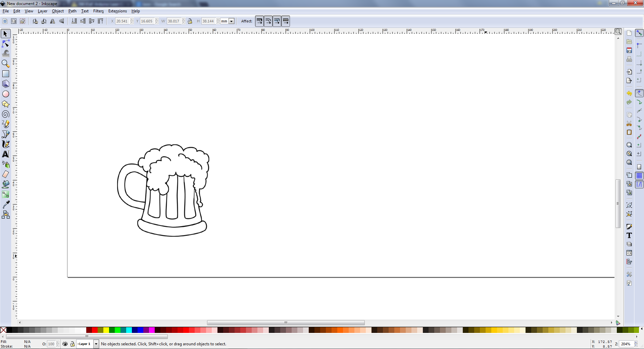Screen dimensions: 644x349
Task: Select the Text tool in toolbox
Action: [x=5, y=154]
